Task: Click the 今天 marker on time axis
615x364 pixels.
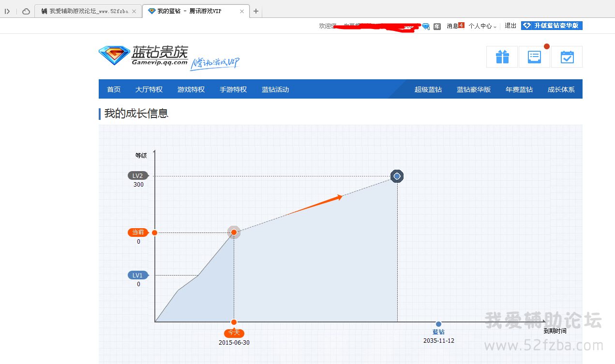Action: click(x=234, y=333)
